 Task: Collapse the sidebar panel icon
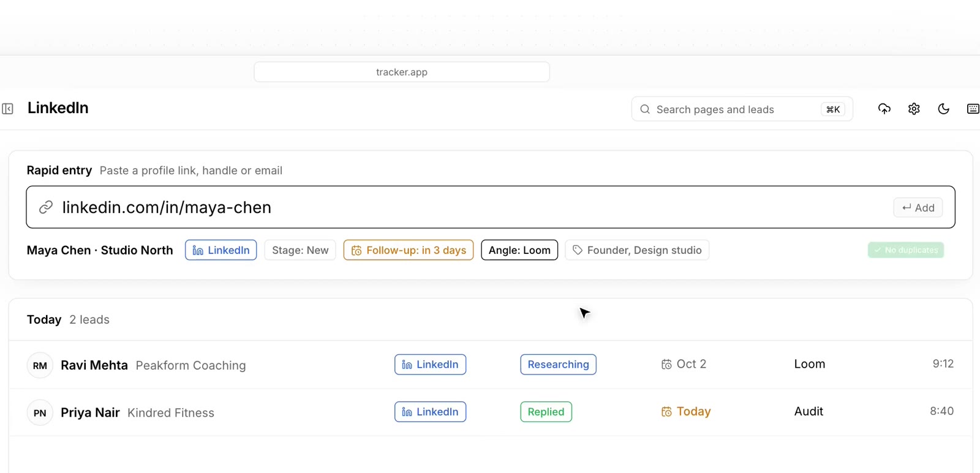tap(8, 109)
